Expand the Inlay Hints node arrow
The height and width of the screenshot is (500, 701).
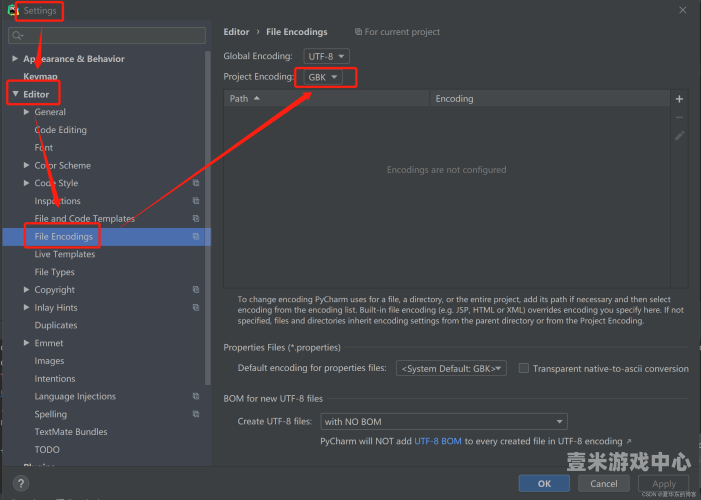click(x=26, y=307)
